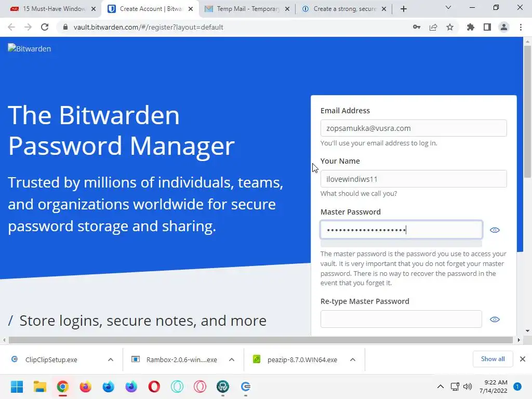Close the Temp Mail tab

[287, 9]
